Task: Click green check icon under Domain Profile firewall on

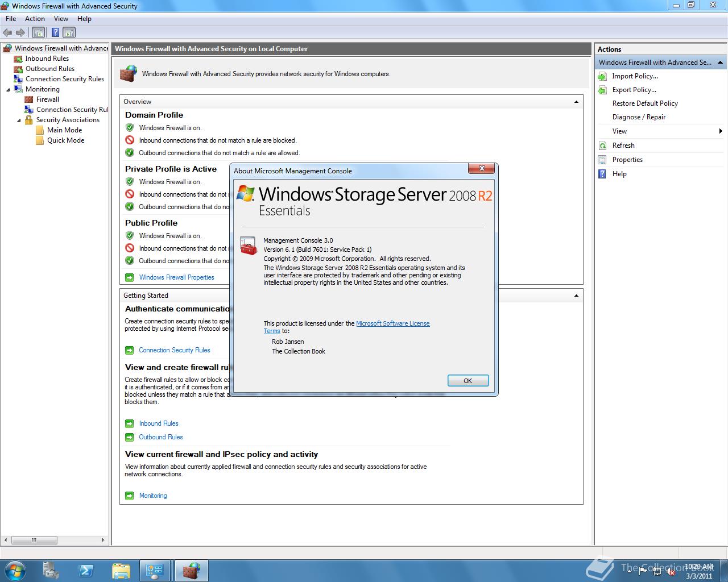Action: pos(130,128)
